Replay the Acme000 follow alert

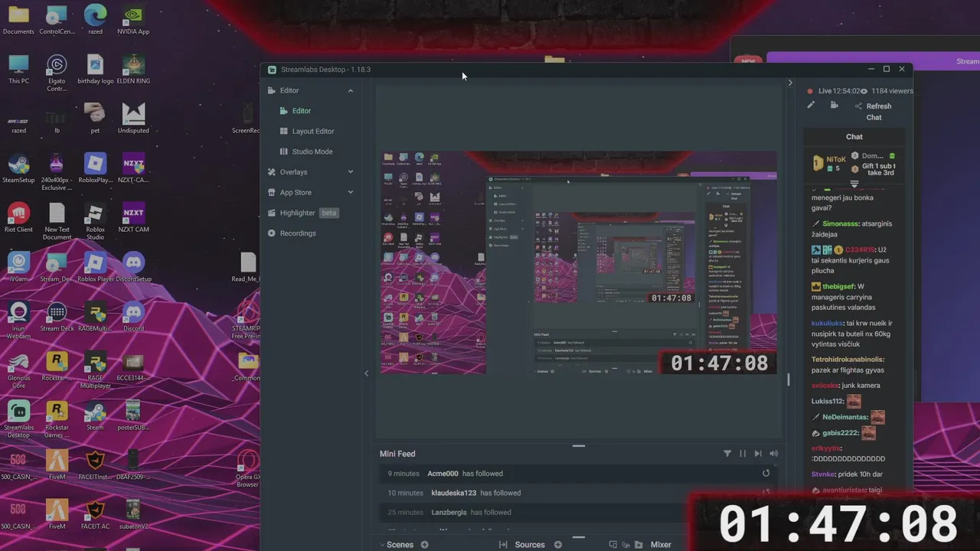coord(766,473)
